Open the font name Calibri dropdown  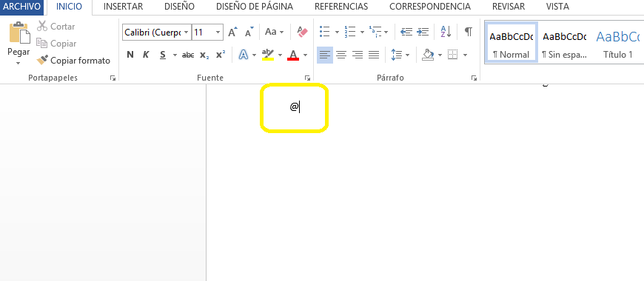click(x=187, y=32)
